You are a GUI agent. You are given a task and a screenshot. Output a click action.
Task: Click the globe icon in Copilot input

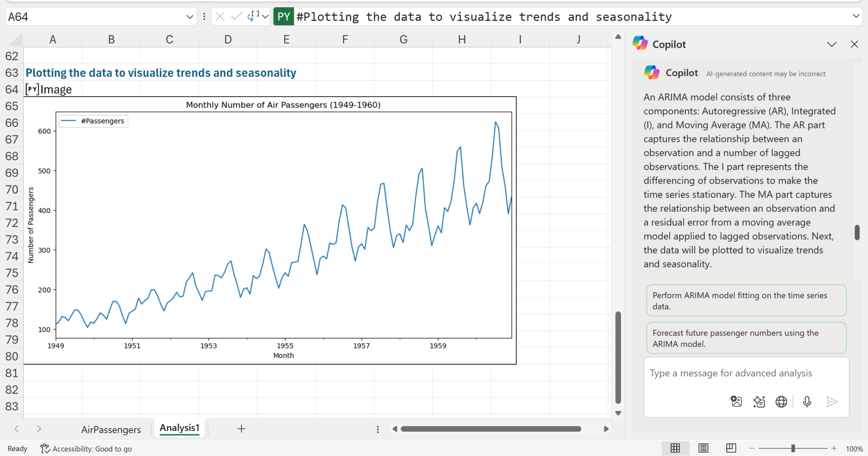tap(781, 401)
